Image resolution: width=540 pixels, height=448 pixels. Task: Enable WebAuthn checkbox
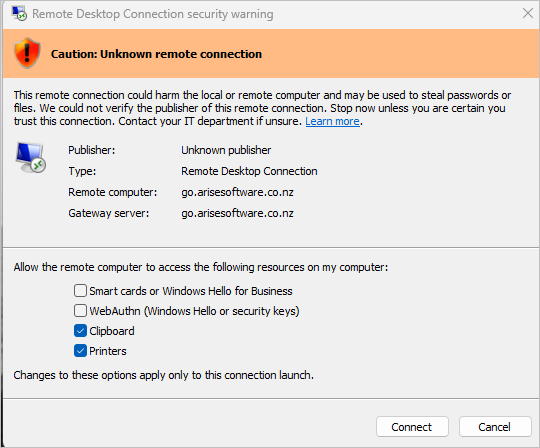click(80, 311)
